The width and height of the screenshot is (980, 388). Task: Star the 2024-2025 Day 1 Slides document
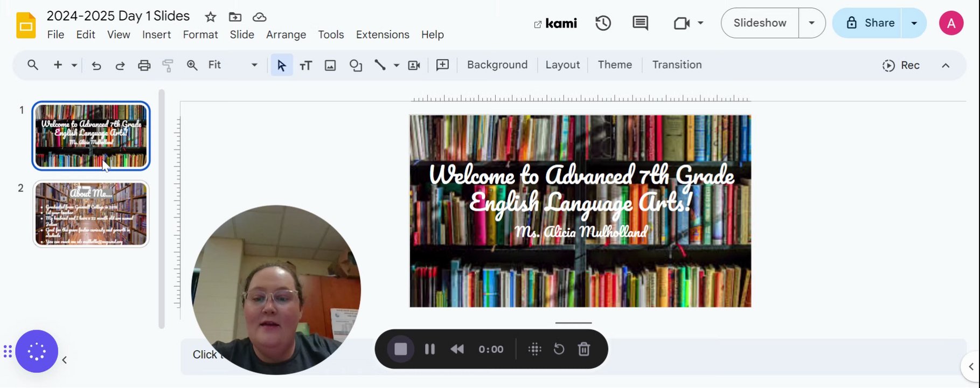point(211,17)
